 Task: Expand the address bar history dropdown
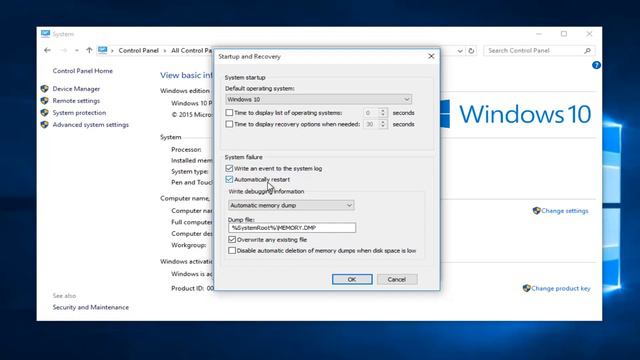pos(460,51)
